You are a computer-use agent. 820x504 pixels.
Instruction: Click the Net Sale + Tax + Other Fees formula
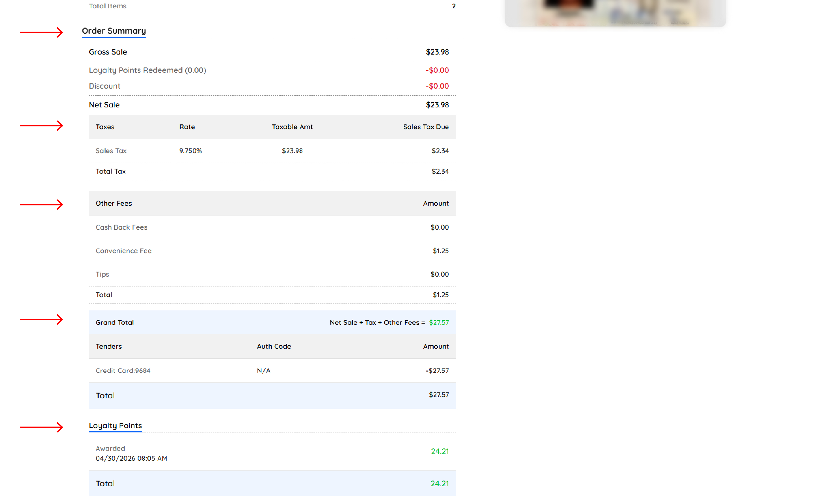click(377, 323)
